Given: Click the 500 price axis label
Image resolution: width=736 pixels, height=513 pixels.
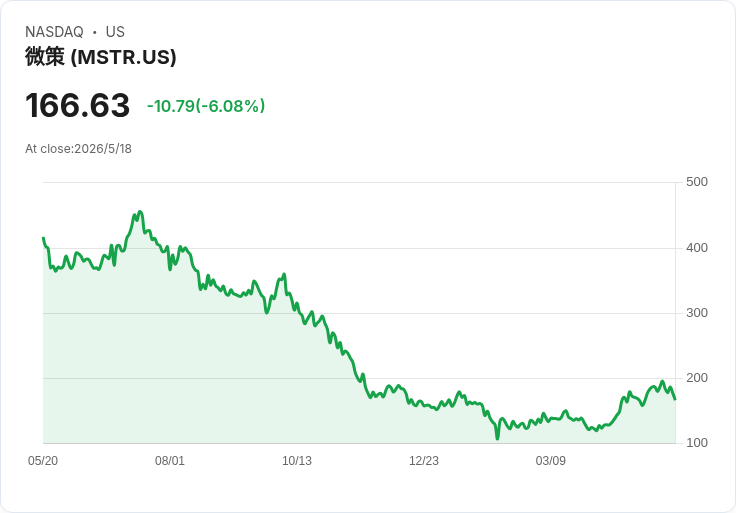Looking at the screenshot, I should 697,182.
